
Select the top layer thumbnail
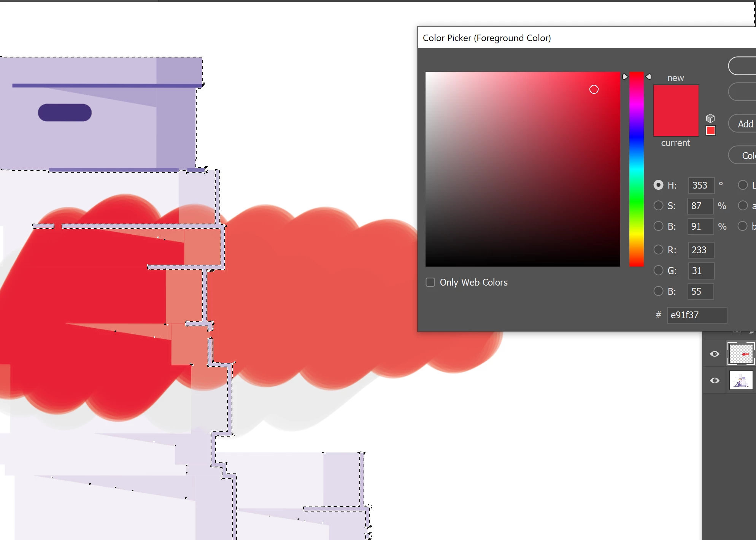(740, 354)
